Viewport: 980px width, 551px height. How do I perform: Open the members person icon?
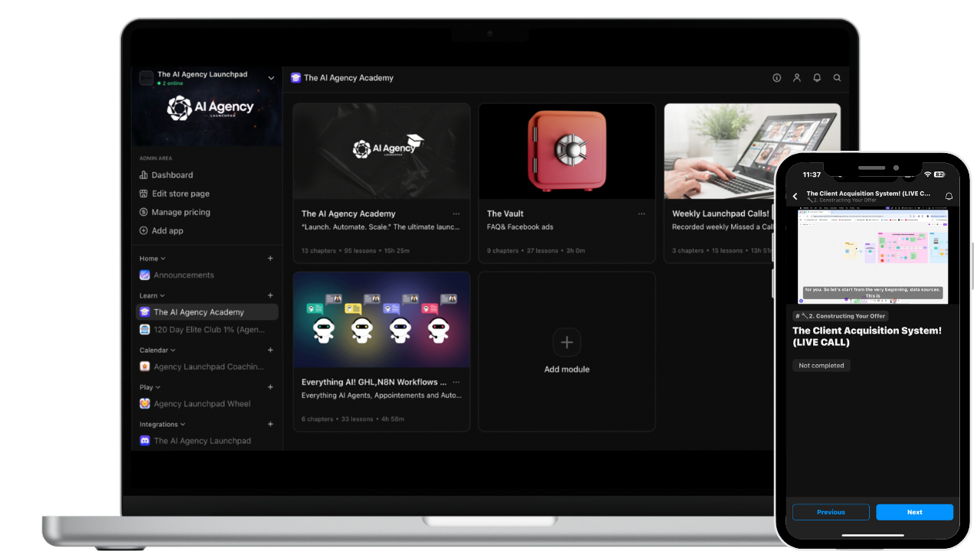point(797,78)
